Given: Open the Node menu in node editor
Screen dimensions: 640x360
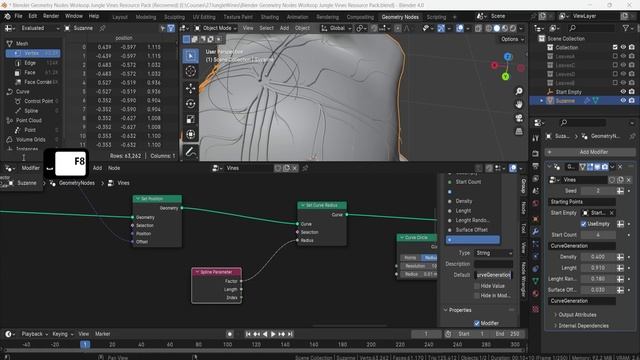Looking at the screenshot, I should point(114,168).
